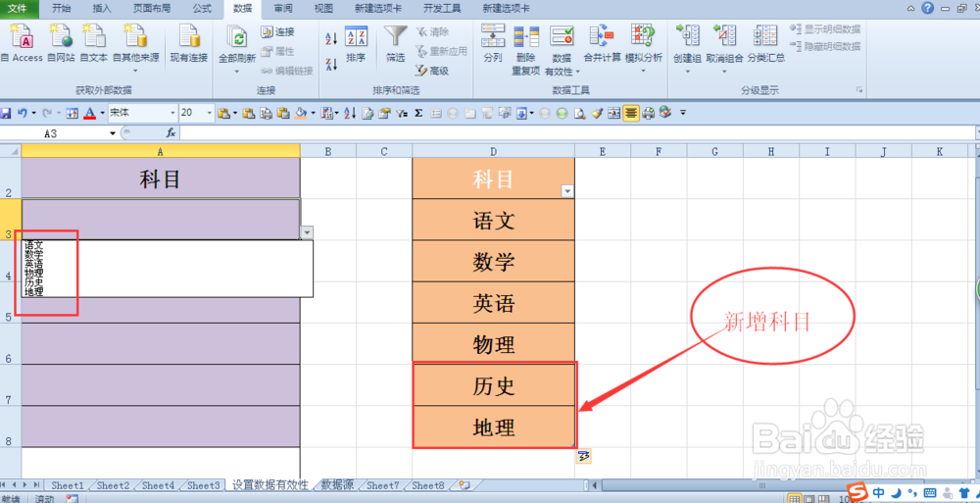980x503 pixels.
Task: Open 高级 advanced filter
Action: [432, 71]
